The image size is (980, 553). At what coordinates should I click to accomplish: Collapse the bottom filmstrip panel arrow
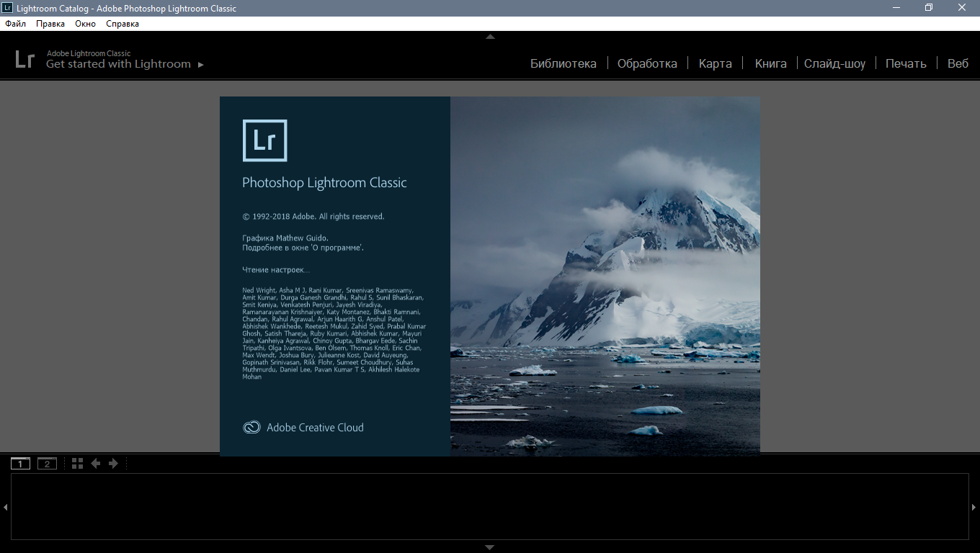coord(490,547)
